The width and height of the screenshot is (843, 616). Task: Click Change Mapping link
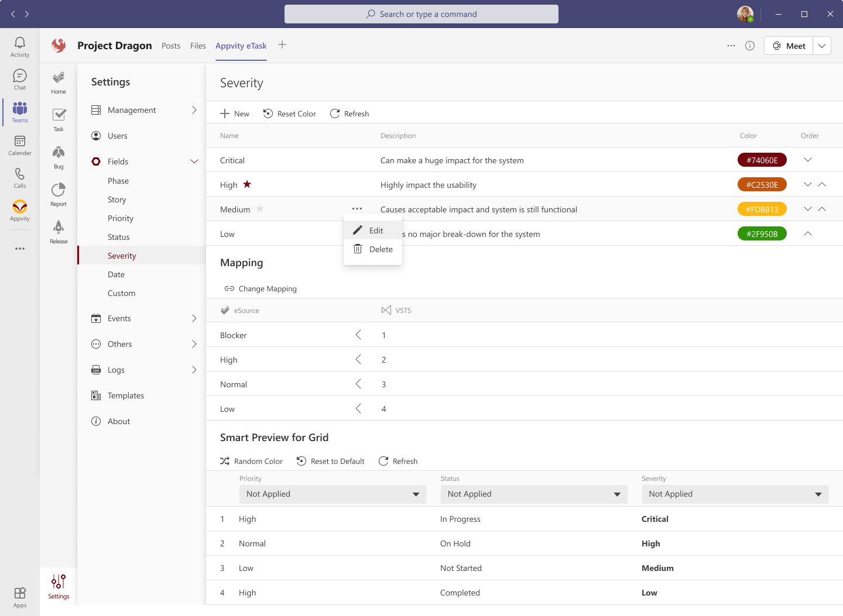[x=261, y=288]
